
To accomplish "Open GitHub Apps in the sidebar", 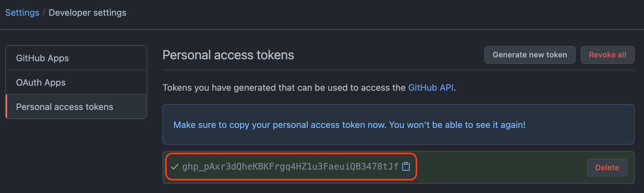I will tap(42, 58).
